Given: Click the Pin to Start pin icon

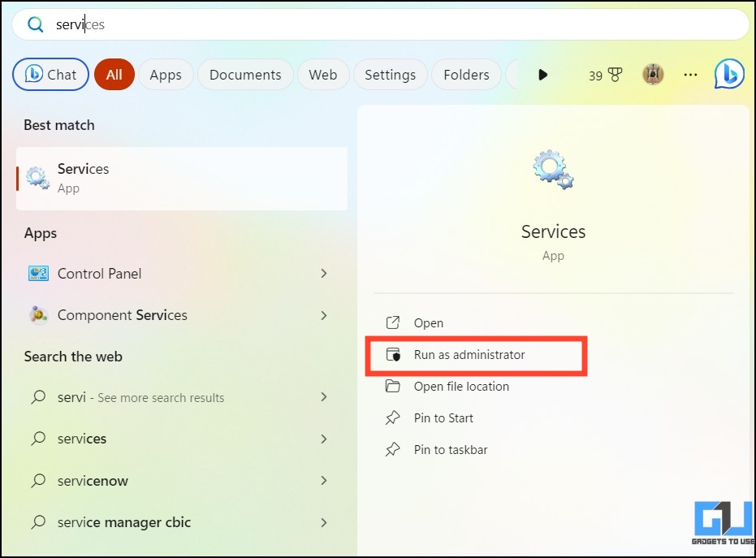Looking at the screenshot, I should (x=393, y=417).
